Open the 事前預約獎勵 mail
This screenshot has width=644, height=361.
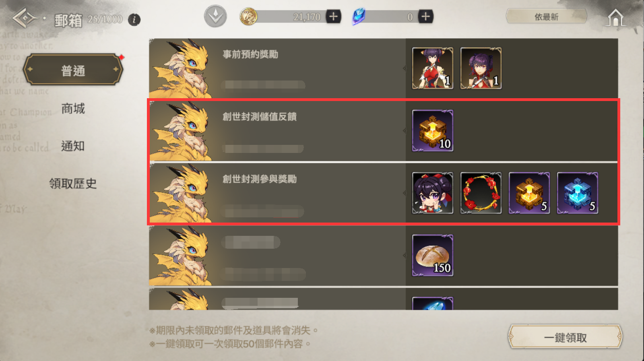pos(383,68)
